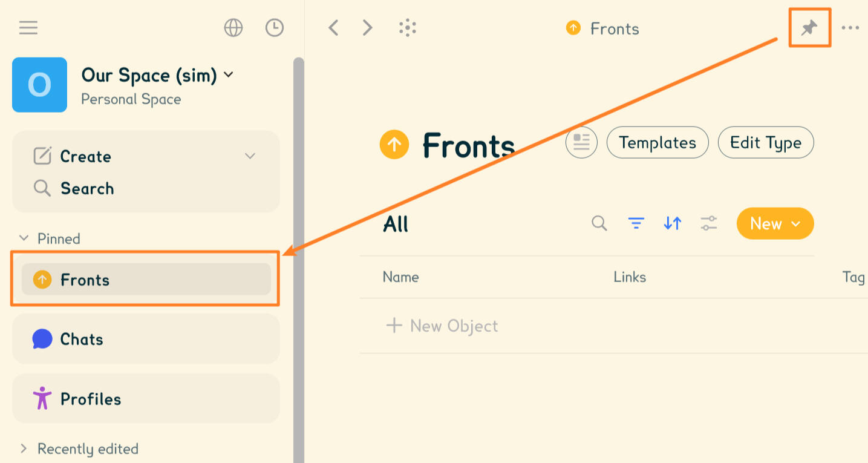Navigate back with the left arrow
Screen dimensions: 868x463
coord(333,27)
